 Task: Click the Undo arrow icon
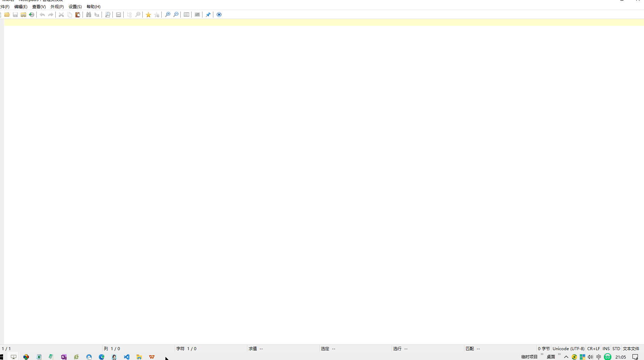[x=42, y=15]
